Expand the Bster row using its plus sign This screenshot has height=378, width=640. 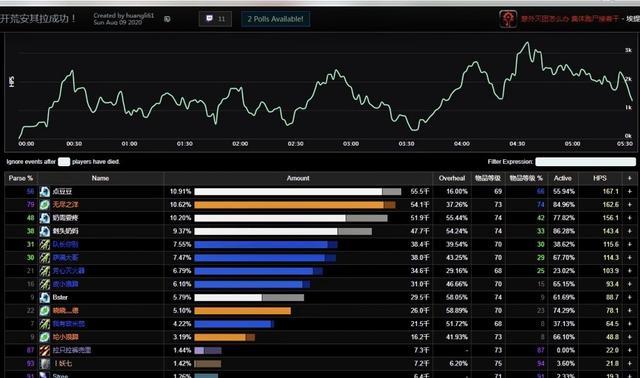(x=629, y=297)
